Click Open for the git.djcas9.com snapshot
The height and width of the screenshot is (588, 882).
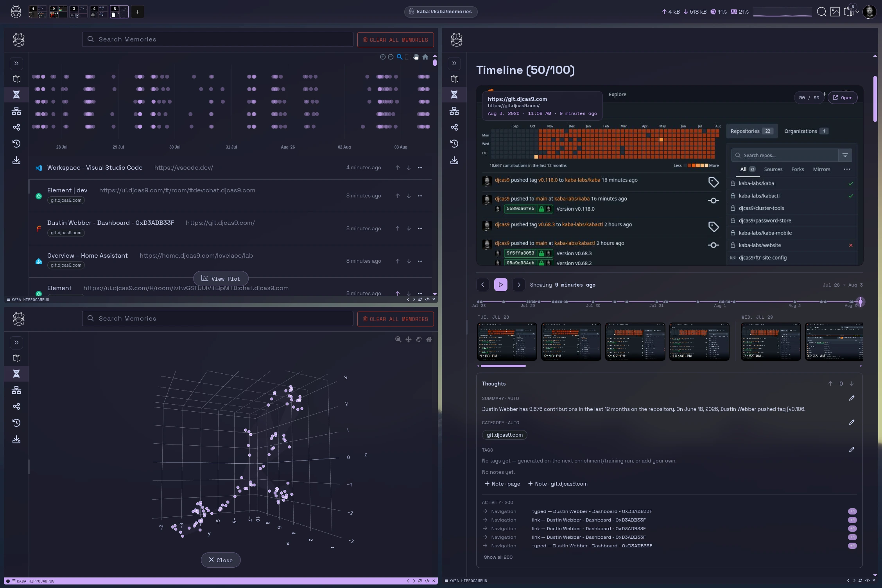click(843, 98)
